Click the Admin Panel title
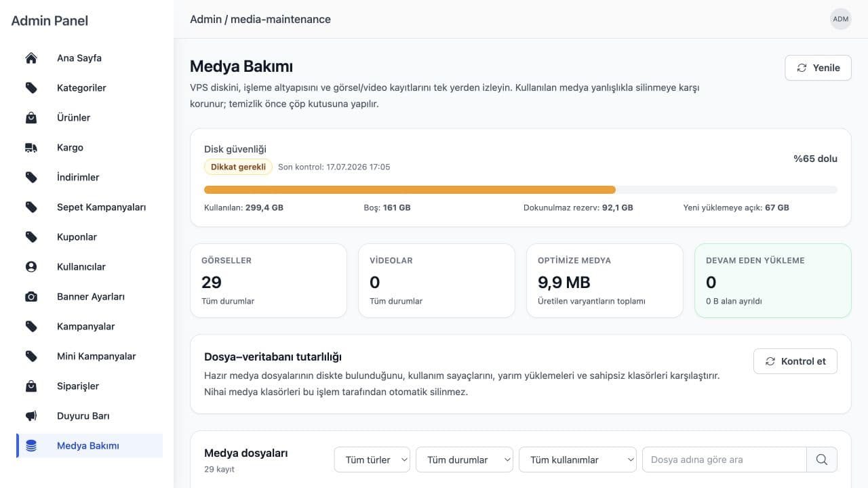 click(50, 20)
